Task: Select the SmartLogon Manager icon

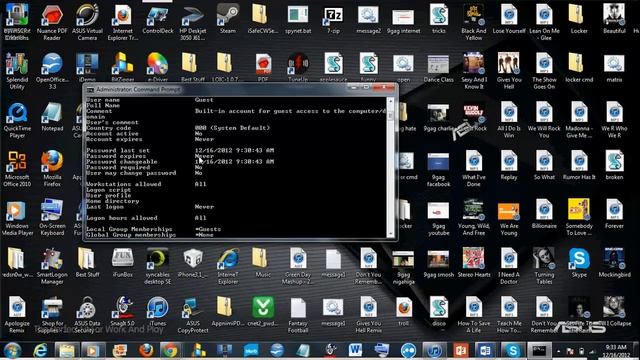Action: point(52,266)
